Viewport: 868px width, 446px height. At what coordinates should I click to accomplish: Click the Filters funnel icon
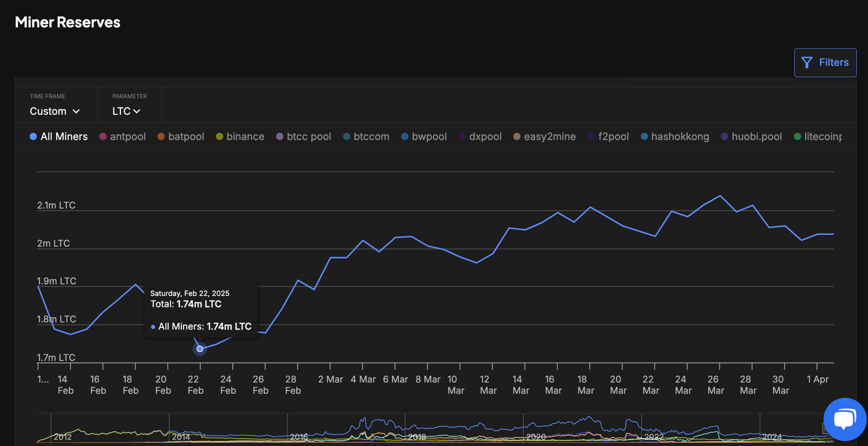click(x=806, y=62)
